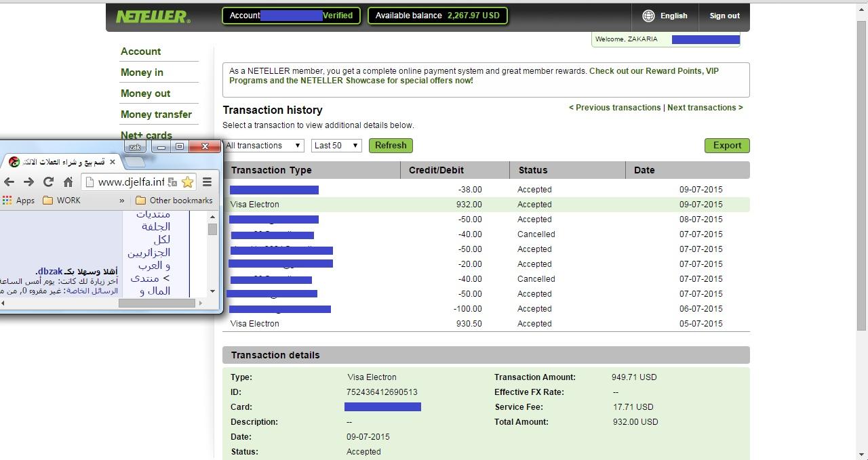Image resolution: width=868 pixels, height=460 pixels.
Task: Select the djelfa forum tab
Action: coord(61,162)
